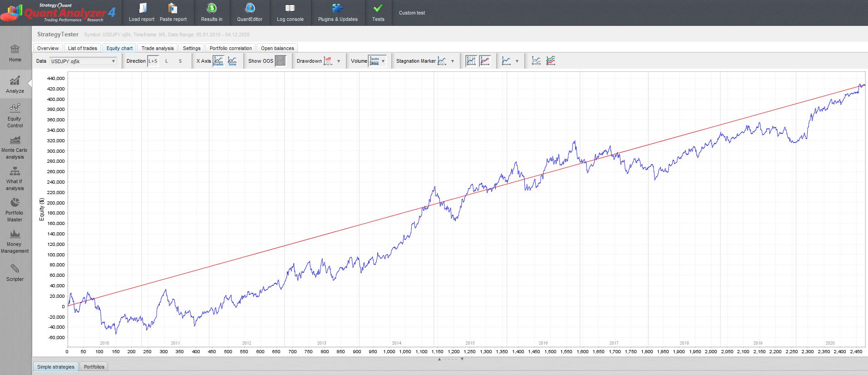The image size is (868, 375).
Task: Click the panel resize handle below chart
Action: (x=450, y=359)
